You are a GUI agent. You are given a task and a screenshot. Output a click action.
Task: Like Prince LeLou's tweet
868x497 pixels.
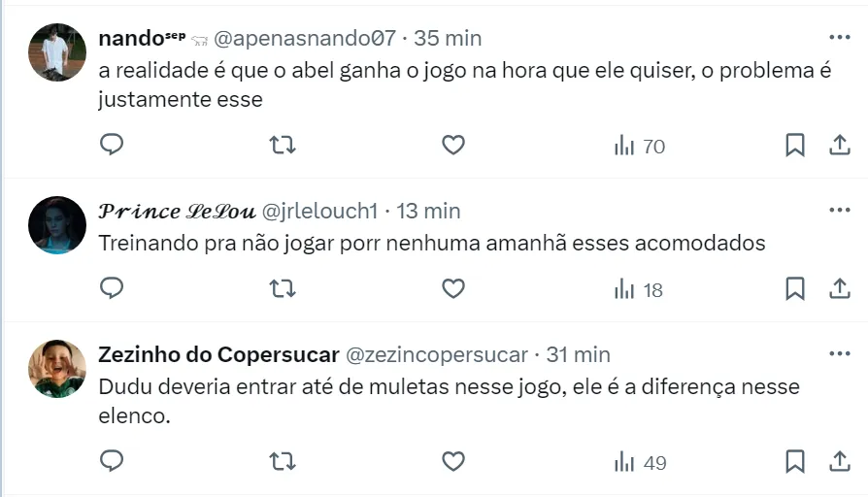(x=452, y=288)
